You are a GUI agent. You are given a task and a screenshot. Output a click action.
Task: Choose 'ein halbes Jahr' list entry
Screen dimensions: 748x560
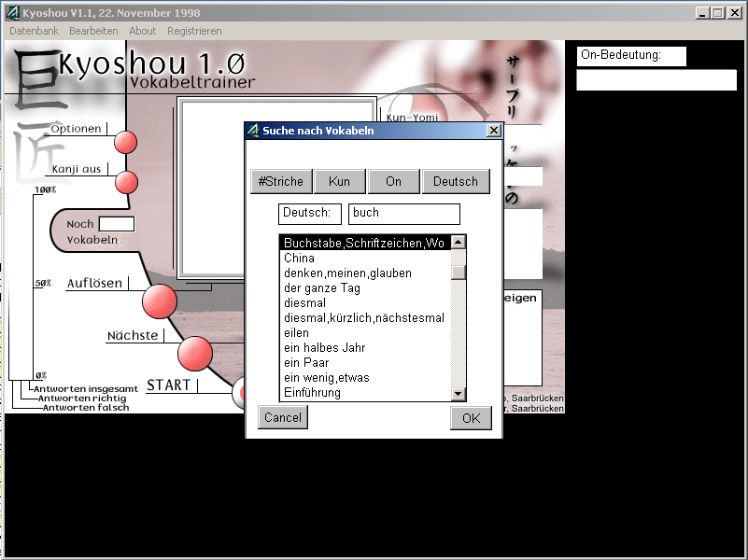[325, 348]
